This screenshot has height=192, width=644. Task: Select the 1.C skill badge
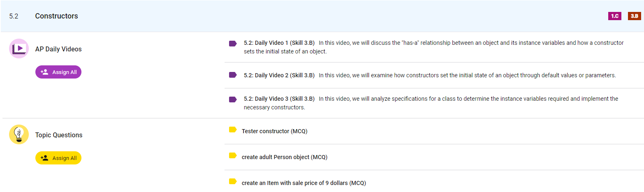point(614,16)
